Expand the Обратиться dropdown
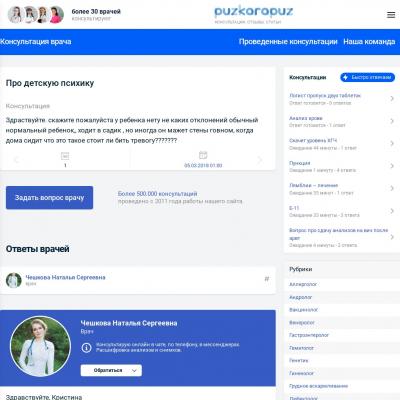Image resolution: width=400 pixels, height=400 pixels. 111,370
